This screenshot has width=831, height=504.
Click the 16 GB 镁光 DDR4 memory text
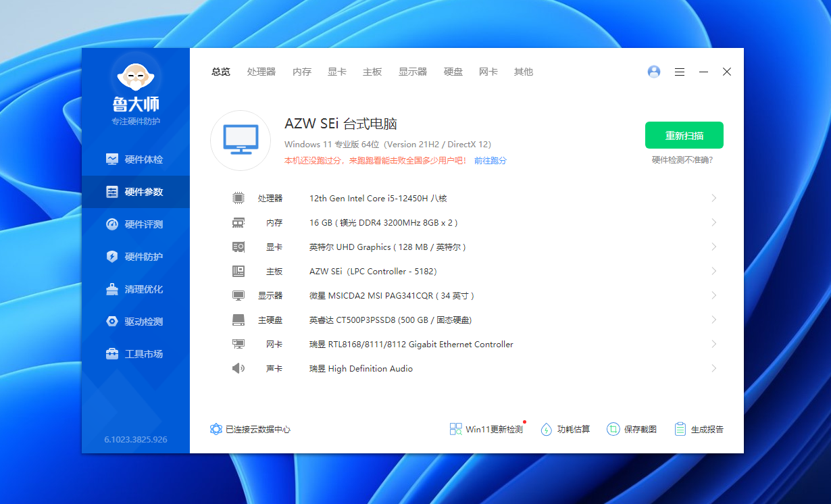384,223
